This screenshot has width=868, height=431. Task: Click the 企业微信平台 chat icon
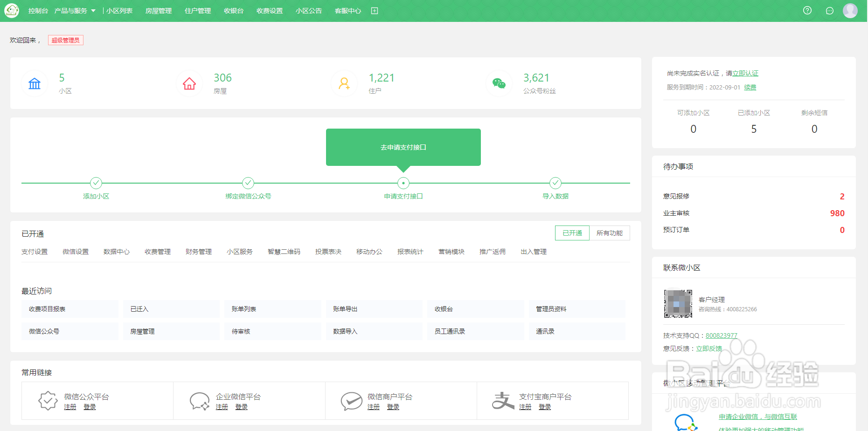200,401
